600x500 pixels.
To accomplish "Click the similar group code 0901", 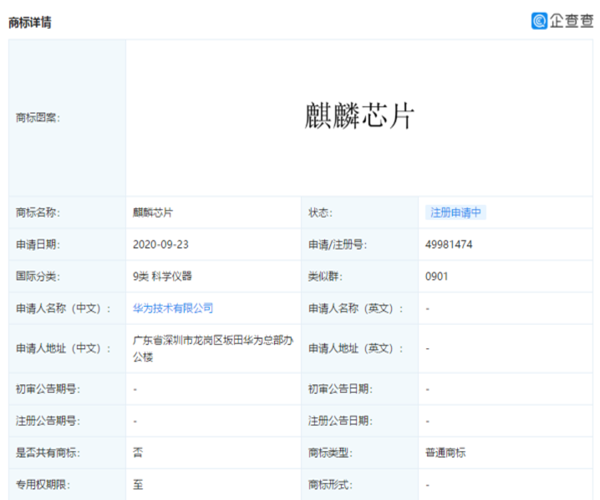I will coord(436,276).
